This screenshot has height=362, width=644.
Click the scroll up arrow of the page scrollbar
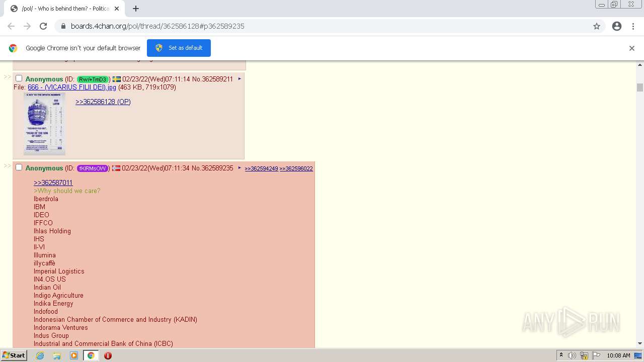pyautogui.click(x=640, y=65)
